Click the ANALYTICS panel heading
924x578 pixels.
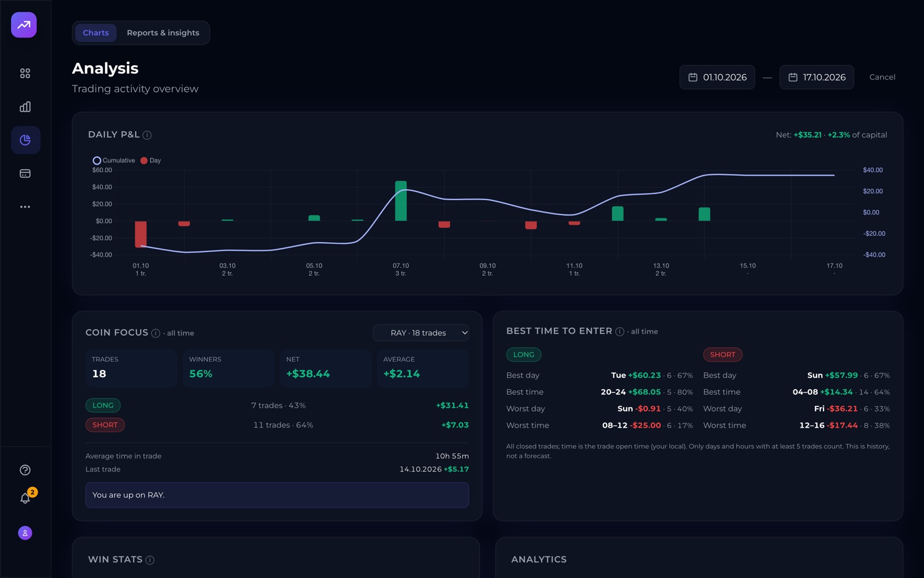tap(539, 560)
